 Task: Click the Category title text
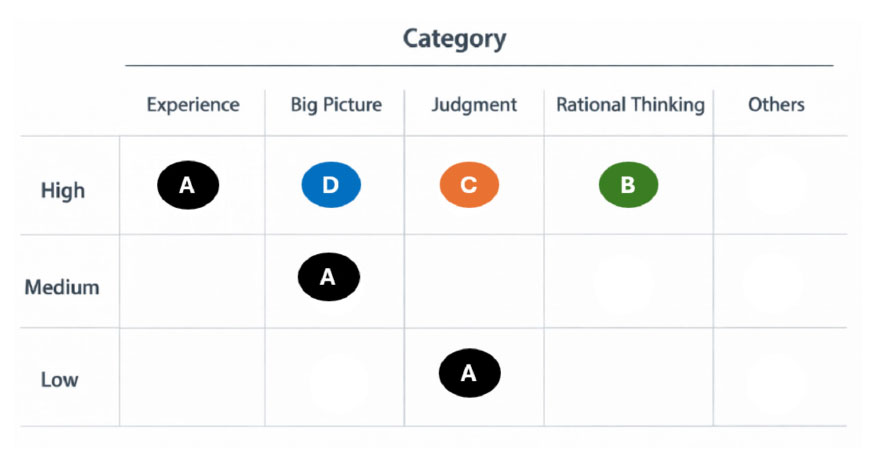click(455, 39)
